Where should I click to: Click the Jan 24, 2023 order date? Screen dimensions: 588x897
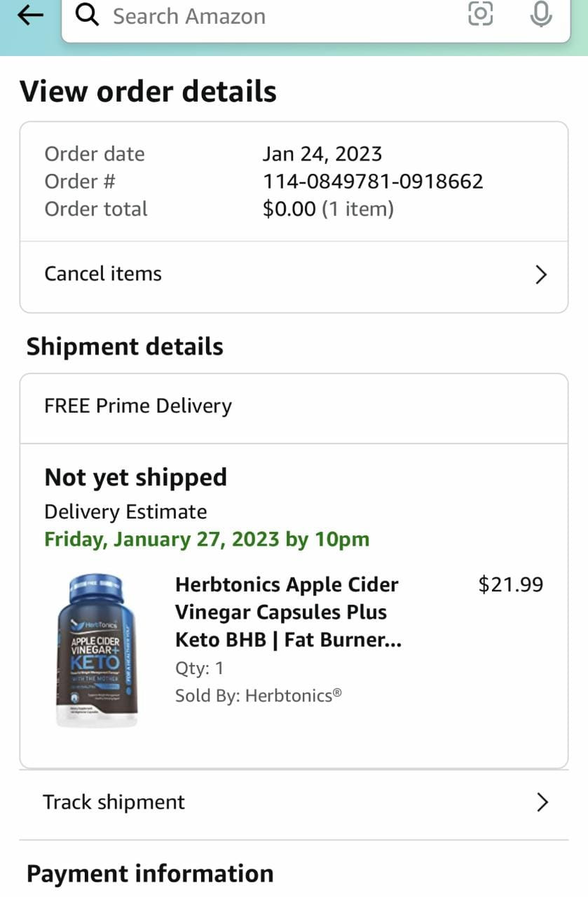pyautogui.click(x=322, y=154)
